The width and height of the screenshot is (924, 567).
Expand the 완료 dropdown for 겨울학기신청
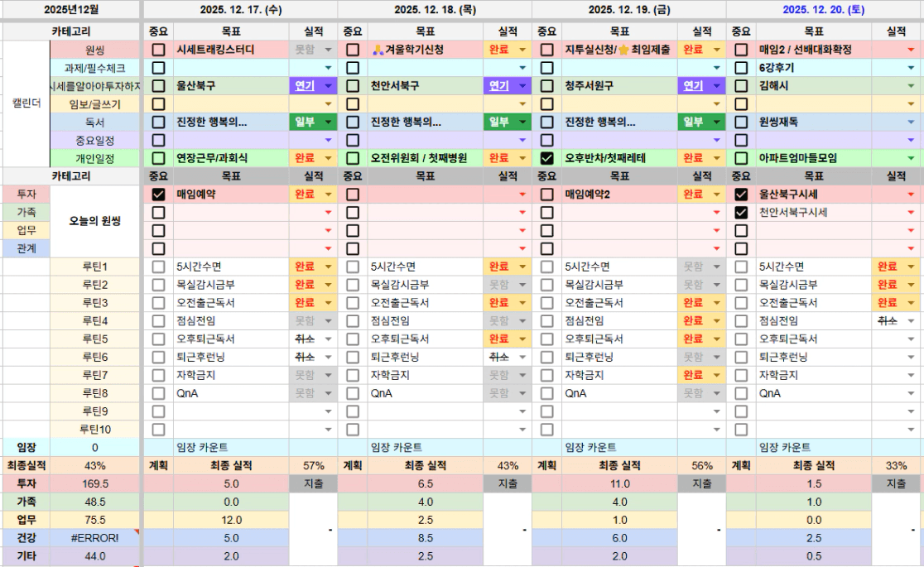coord(522,50)
